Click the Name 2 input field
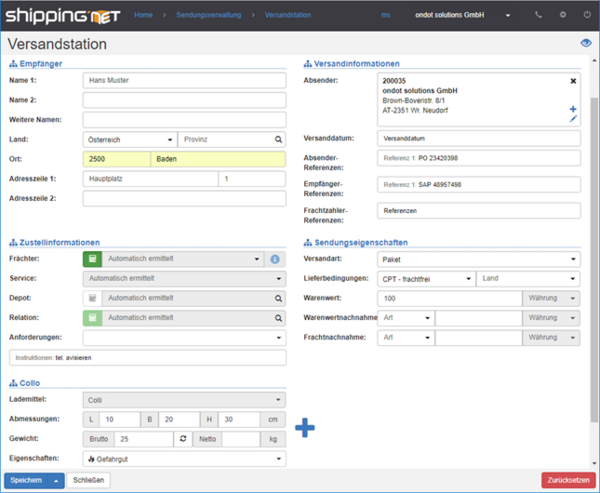 [184, 100]
